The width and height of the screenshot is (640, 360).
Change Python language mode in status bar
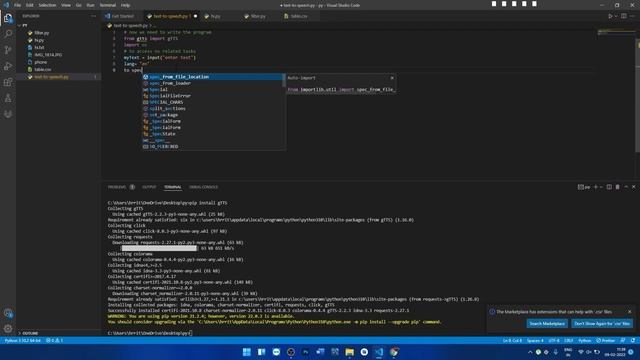click(x=584, y=340)
